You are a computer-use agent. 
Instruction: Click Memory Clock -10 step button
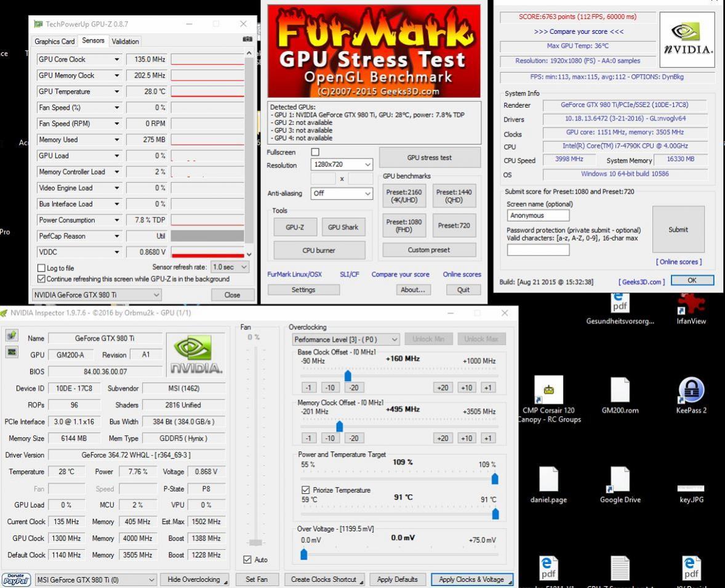[330, 438]
